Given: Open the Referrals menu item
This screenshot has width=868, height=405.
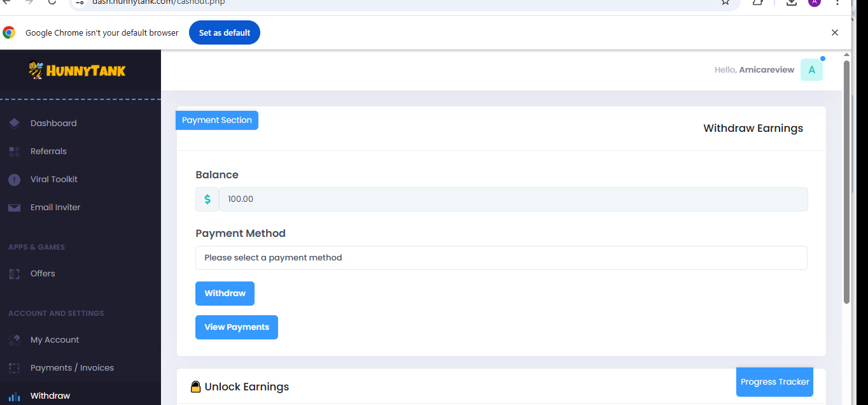Looking at the screenshot, I should point(48,151).
